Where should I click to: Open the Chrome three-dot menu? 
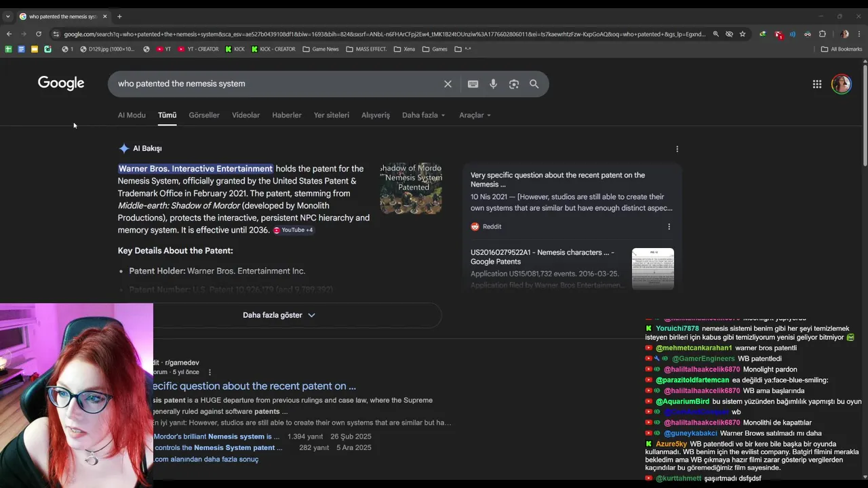click(x=860, y=34)
